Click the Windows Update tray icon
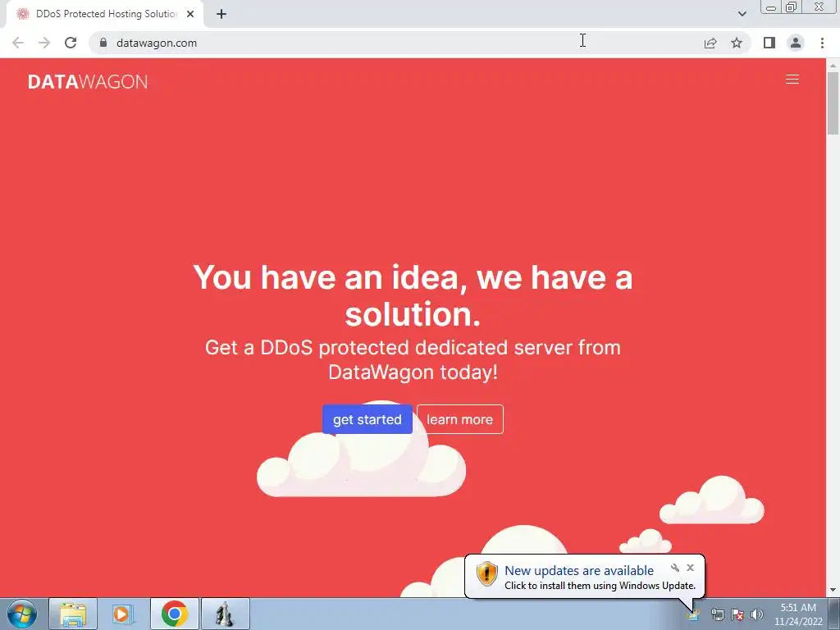The height and width of the screenshot is (630, 840). tap(694, 614)
